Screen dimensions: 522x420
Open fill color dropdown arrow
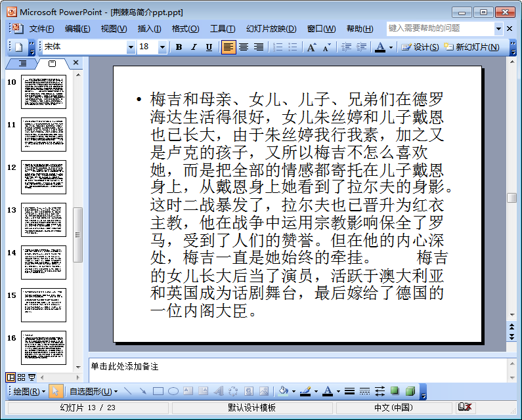tap(294, 392)
